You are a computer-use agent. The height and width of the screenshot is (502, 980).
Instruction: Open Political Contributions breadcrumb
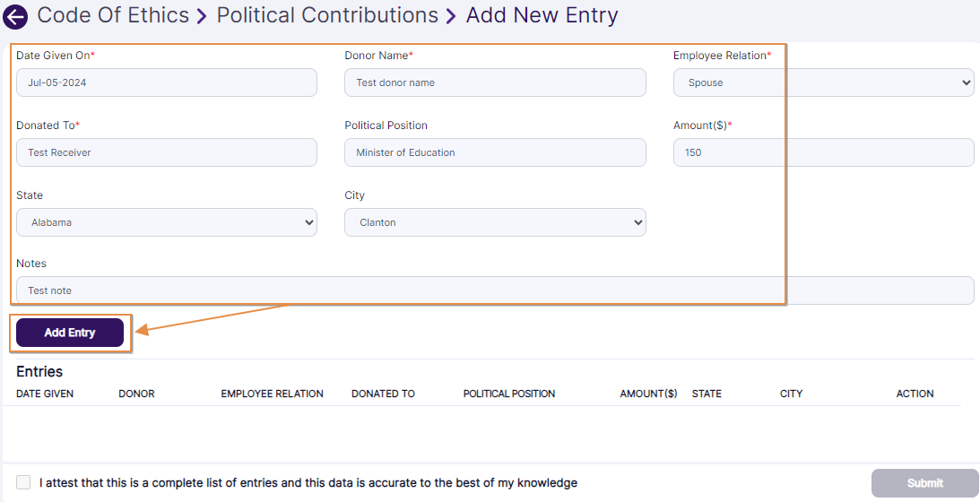pos(327,15)
